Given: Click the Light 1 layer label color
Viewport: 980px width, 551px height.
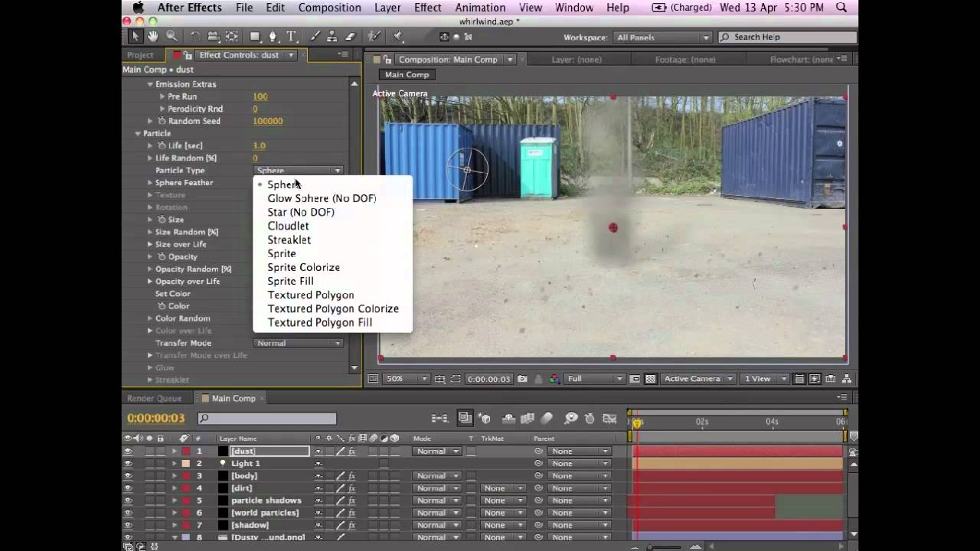Looking at the screenshot, I should (x=186, y=464).
